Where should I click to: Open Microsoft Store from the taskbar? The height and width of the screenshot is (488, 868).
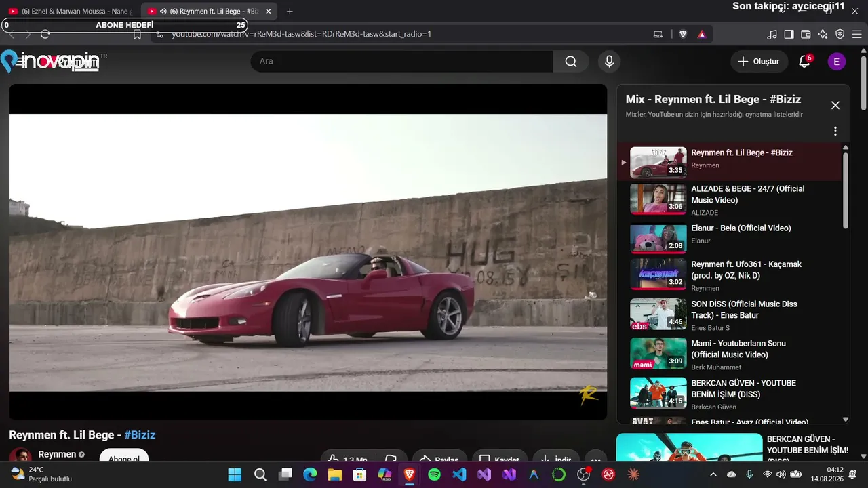pos(359,474)
